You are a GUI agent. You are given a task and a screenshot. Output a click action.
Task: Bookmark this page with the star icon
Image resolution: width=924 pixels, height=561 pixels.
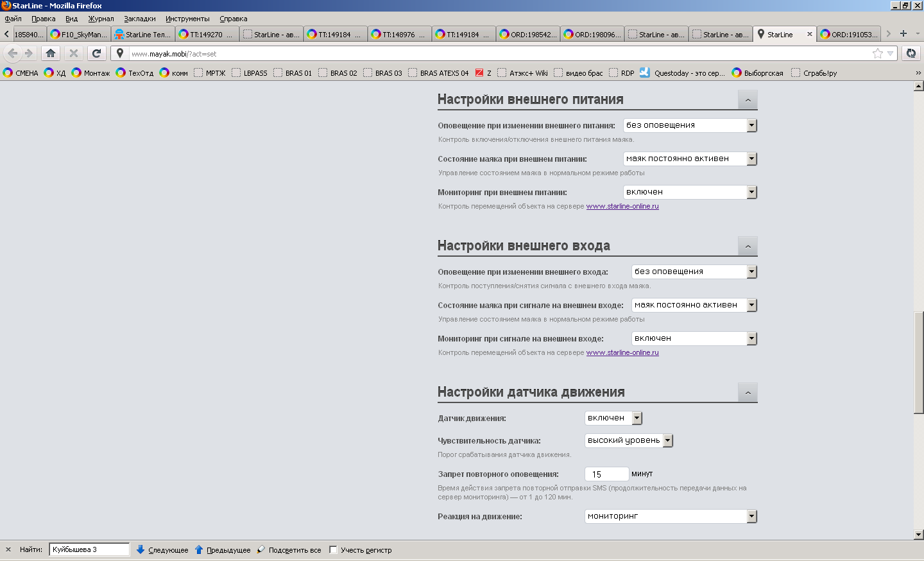click(877, 53)
